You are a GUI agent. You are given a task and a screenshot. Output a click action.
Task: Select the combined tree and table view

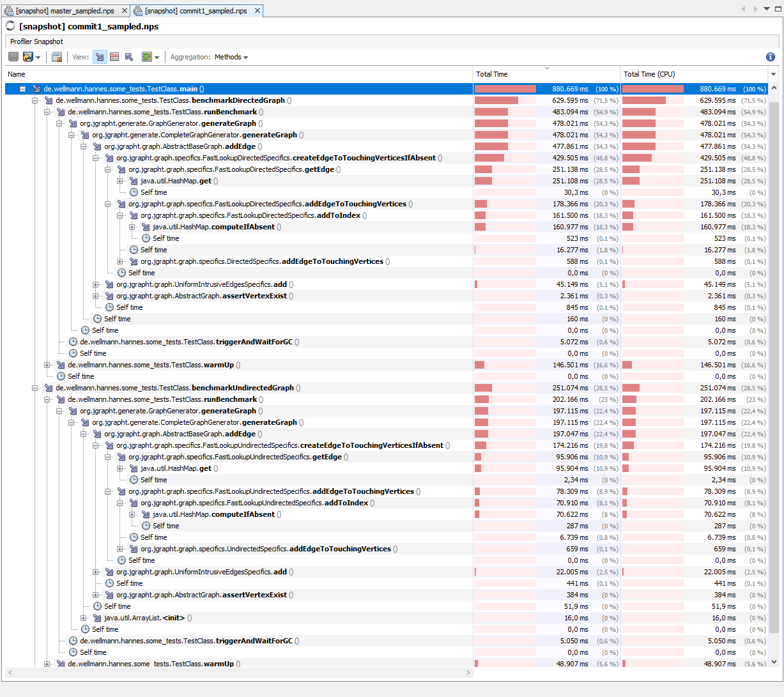147,57
